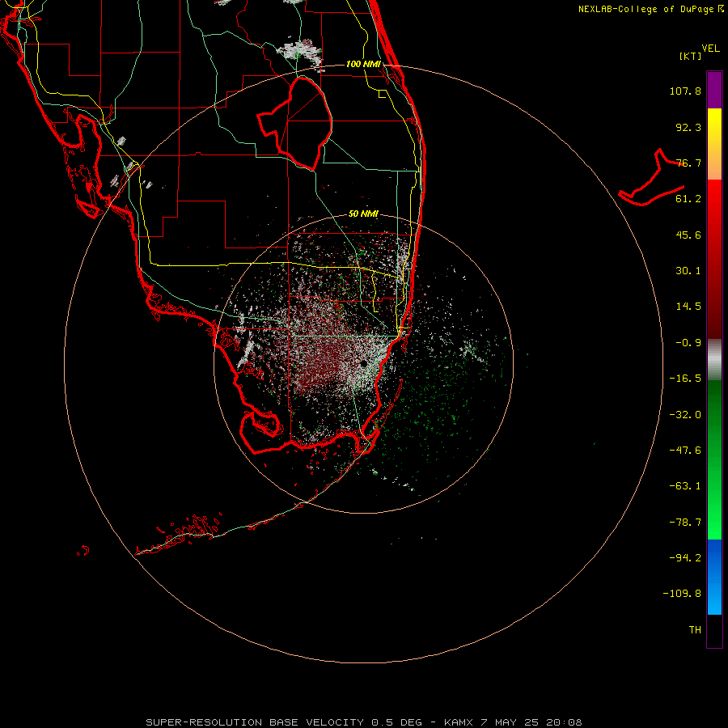Image resolution: width=728 pixels, height=728 pixels.
Task: Click the -78.7 legend value
Action: [685, 523]
